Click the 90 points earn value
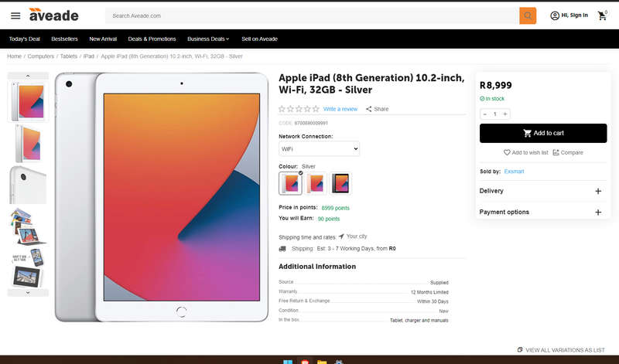The height and width of the screenshot is (364, 619). 328,219
